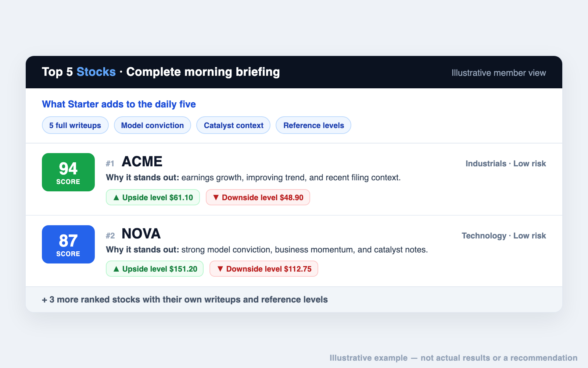Click the 'What Starter adds to the daily five' heading
Image resolution: width=588 pixels, height=368 pixels.
[119, 104]
